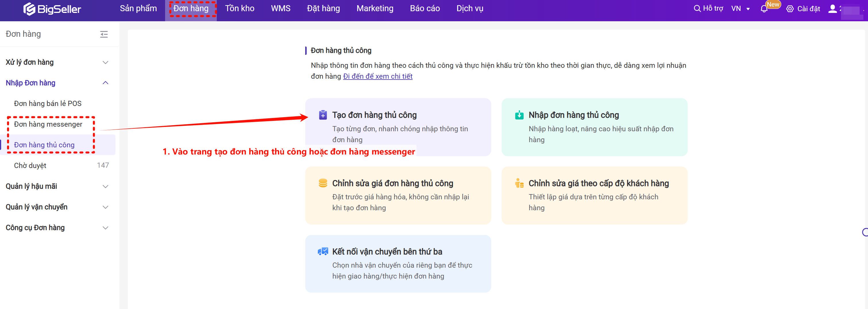This screenshot has height=309, width=868.
Task: Click the third-party shipping truck icon
Action: [x=323, y=252]
